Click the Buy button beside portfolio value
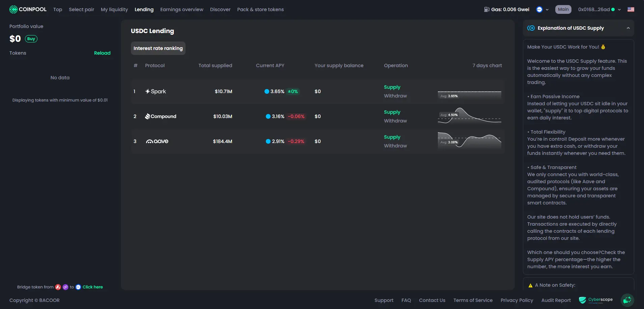 (31, 39)
